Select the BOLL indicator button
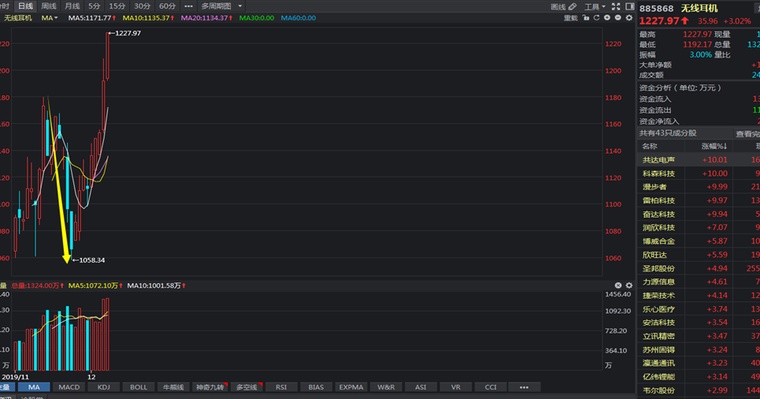This screenshot has height=399, width=760. click(139, 387)
